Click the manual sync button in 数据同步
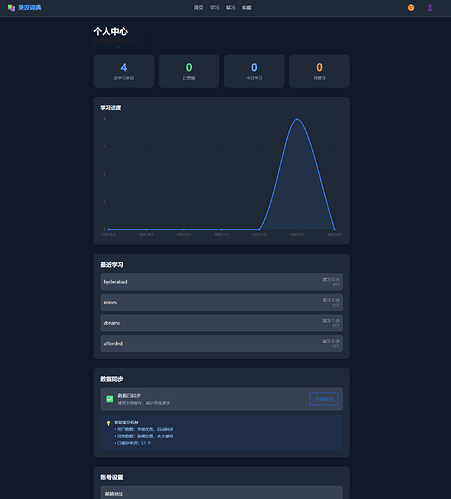This screenshot has width=451, height=499. tap(324, 399)
